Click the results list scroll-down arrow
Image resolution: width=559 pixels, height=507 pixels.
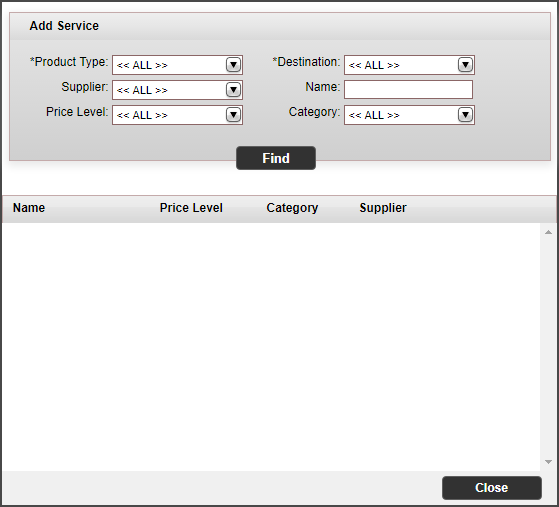[548, 462]
